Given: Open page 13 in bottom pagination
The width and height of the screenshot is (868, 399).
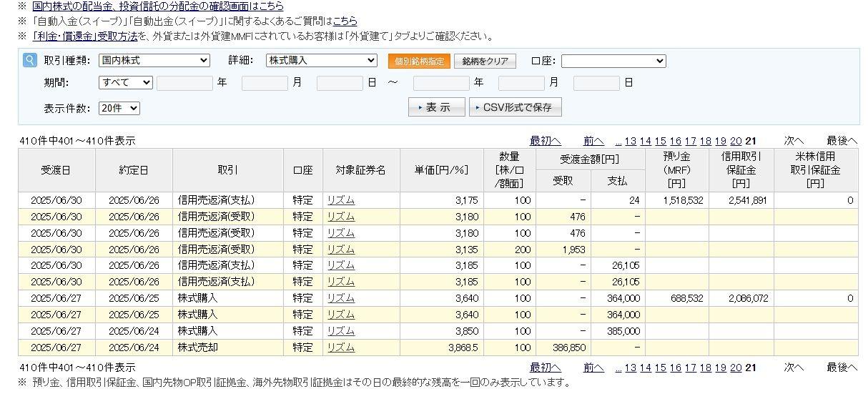Looking at the screenshot, I should [x=630, y=368].
